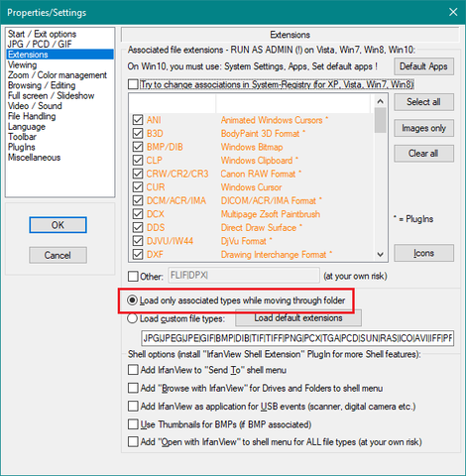Enable Add IrfanView to Send To menu
Viewport: 466px width, 476px height.
(133, 370)
